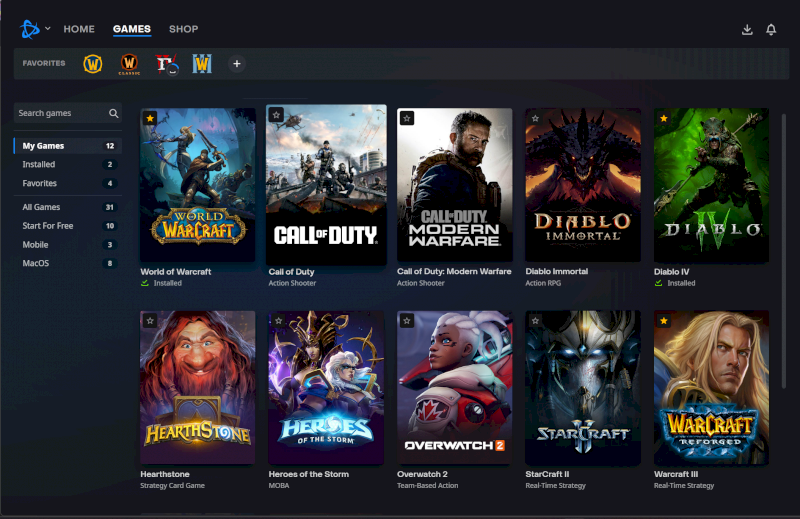Open World of Warcraft cover art
This screenshot has width=800, height=519.
(198, 185)
